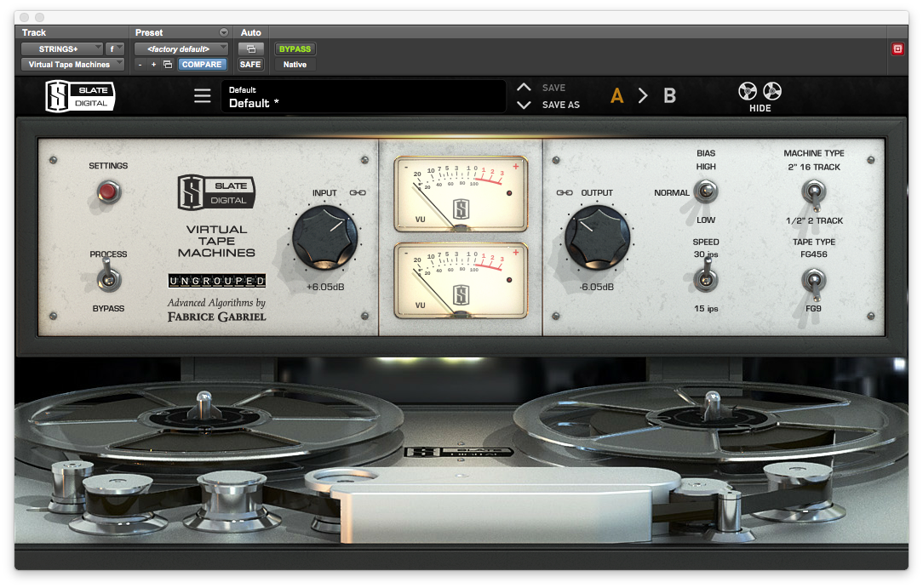
Task: Flip the BIAS high/normal/low switch
Action: (x=706, y=191)
